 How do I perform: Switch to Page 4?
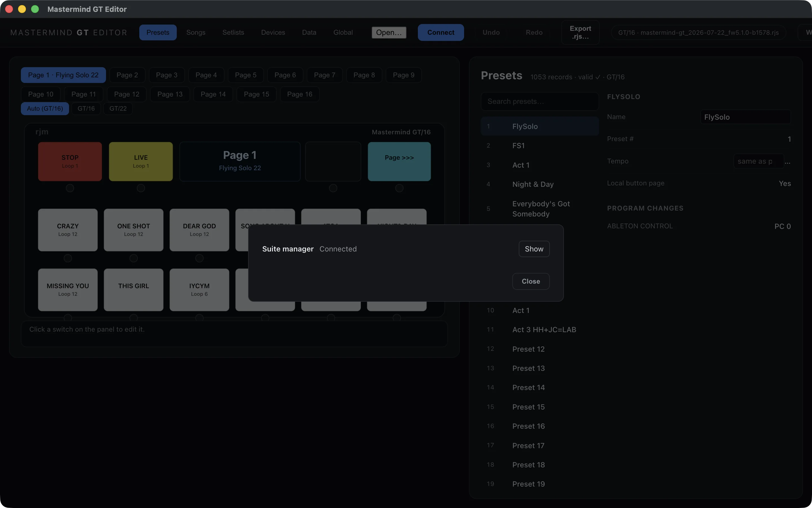206,75
